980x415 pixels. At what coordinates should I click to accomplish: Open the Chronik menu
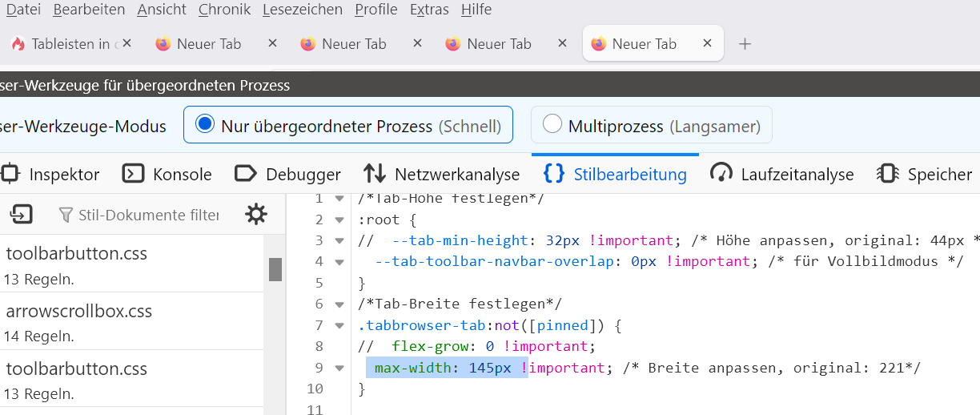224,10
